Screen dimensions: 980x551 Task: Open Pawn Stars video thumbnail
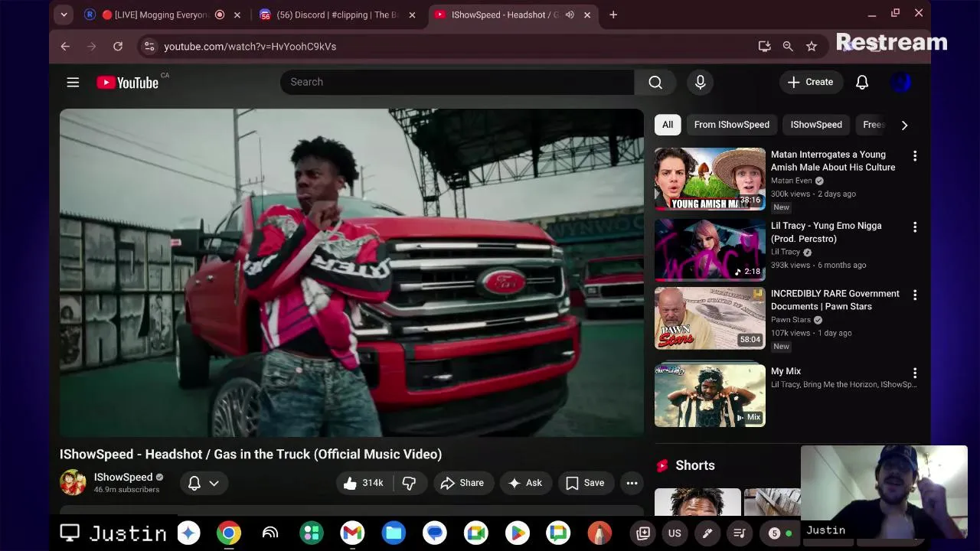710,318
